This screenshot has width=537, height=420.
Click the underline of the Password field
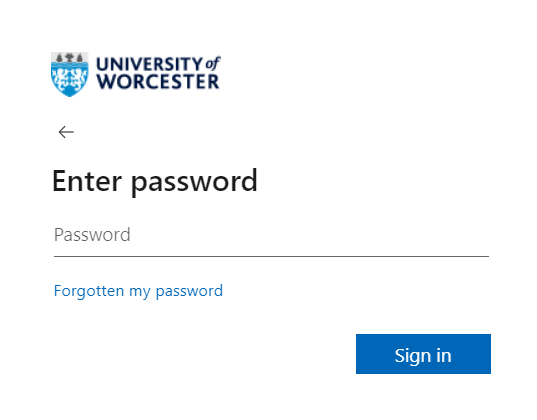pos(271,256)
